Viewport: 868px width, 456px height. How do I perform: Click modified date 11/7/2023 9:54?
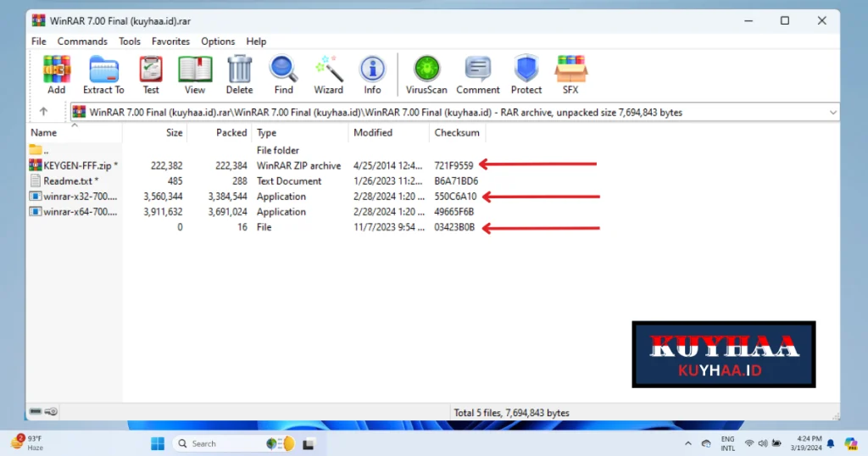(389, 227)
